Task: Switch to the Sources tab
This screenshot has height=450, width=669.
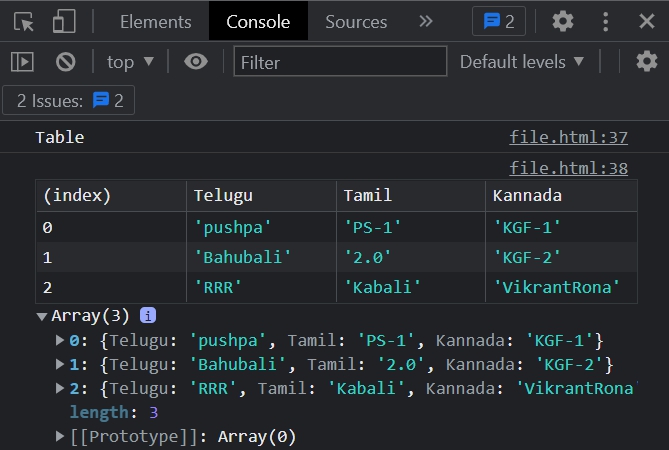Action: tap(356, 21)
